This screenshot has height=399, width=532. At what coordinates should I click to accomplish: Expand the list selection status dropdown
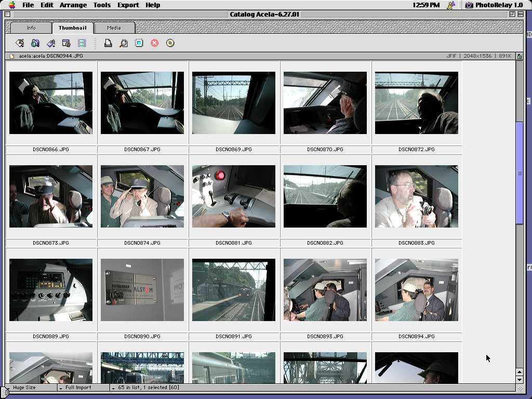click(x=114, y=388)
